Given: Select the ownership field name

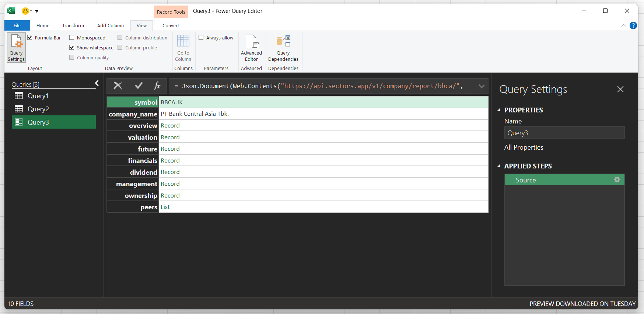Looking at the screenshot, I should point(133,196).
